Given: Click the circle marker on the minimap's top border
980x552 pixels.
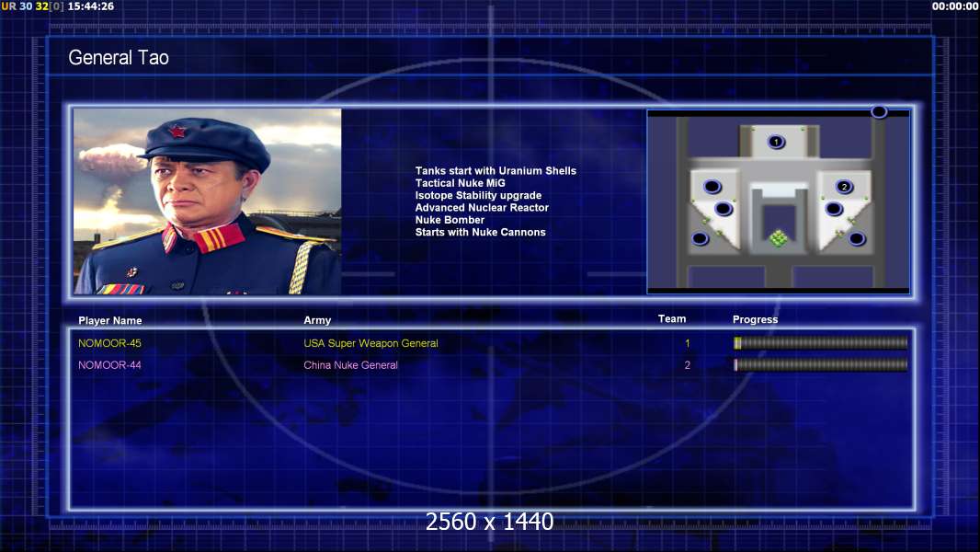Looking at the screenshot, I should click(x=879, y=112).
